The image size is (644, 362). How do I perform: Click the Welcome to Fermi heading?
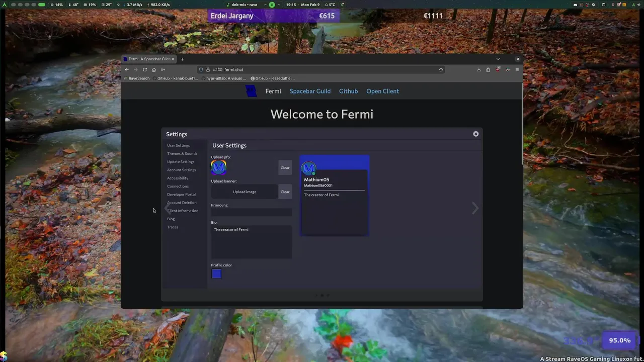click(322, 114)
